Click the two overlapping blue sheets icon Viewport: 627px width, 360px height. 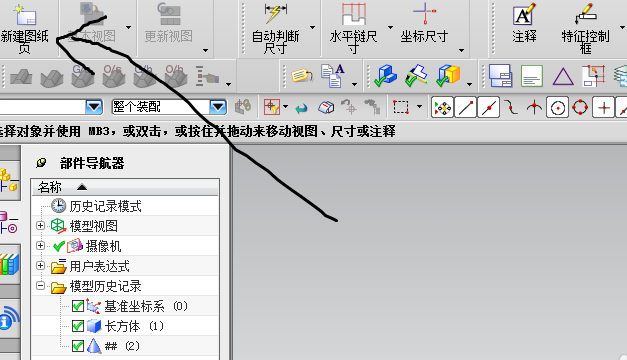(x=500, y=76)
